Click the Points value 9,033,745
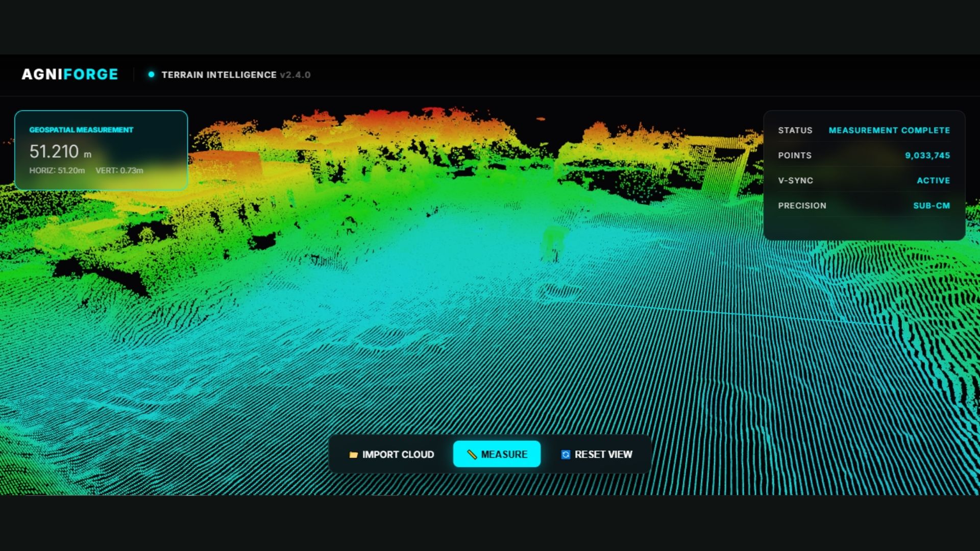 926,155
